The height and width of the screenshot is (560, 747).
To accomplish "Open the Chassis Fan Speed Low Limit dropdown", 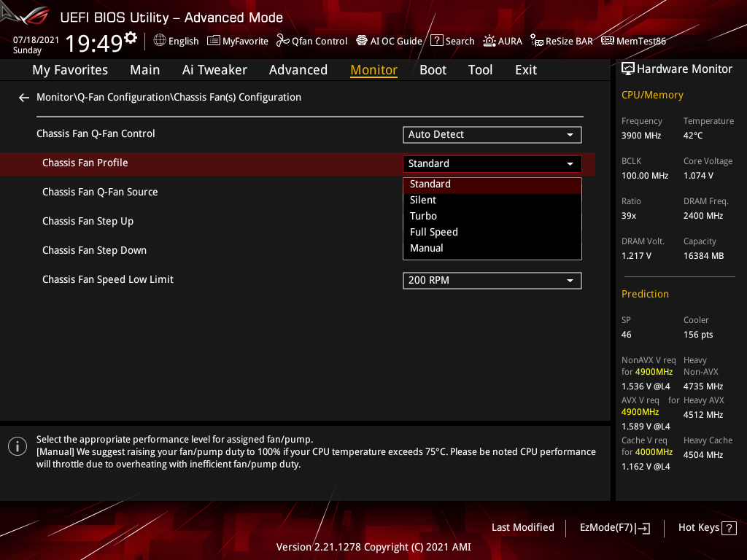I will pyautogui.click(x=492, y=280).
